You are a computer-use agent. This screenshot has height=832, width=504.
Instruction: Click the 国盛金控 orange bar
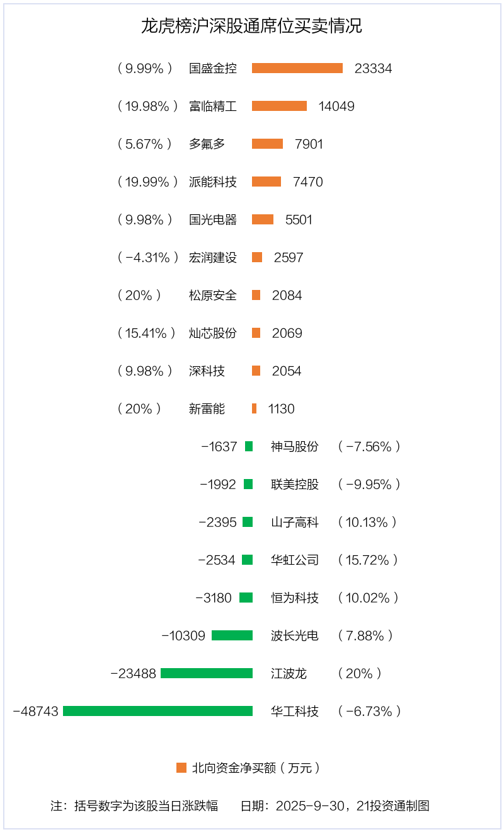[297, 68]
